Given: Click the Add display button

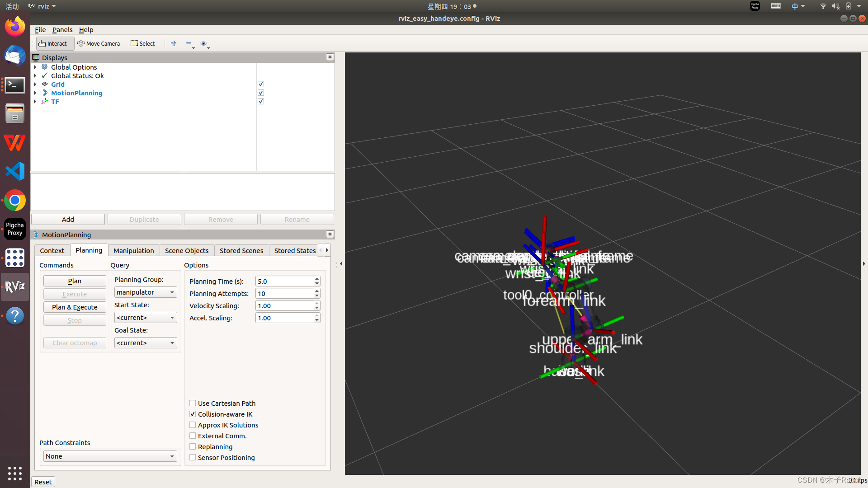Looking at the screenshot, I should point(68,219).
